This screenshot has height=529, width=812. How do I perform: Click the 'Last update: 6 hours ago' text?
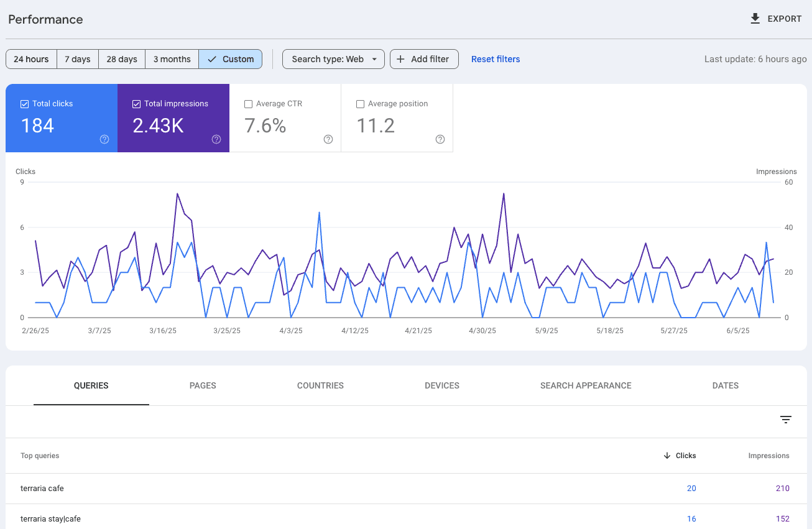pyautogui.click(x=755, y=59)
